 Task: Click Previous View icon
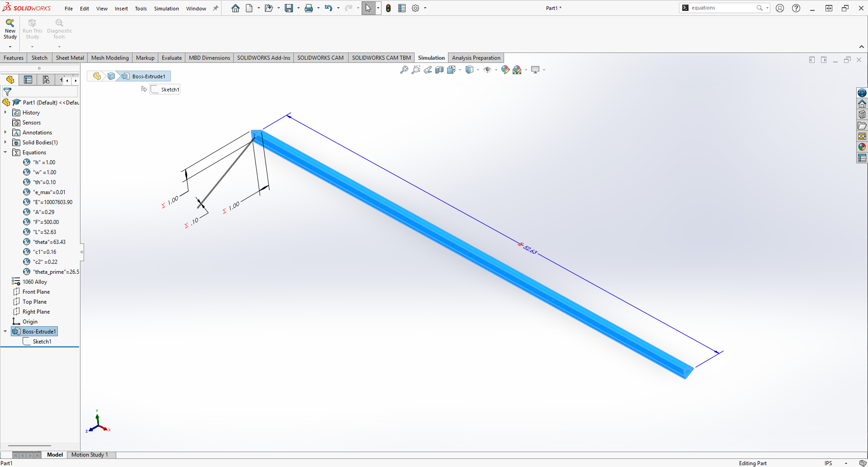pos(428,70)
